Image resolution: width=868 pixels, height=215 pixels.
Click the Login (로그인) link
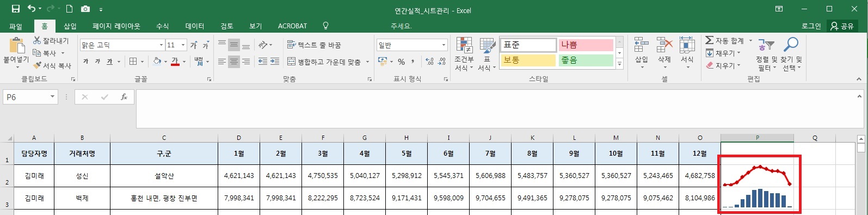coord(811,26)
